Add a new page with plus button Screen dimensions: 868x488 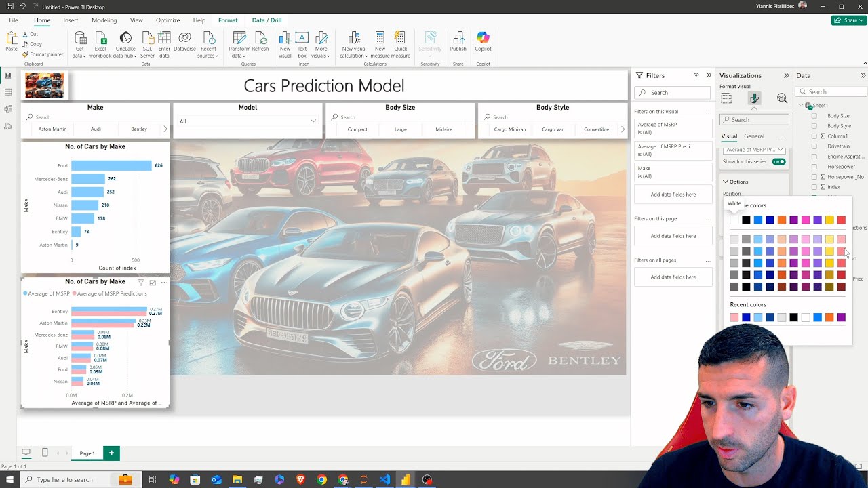point(111,453)
